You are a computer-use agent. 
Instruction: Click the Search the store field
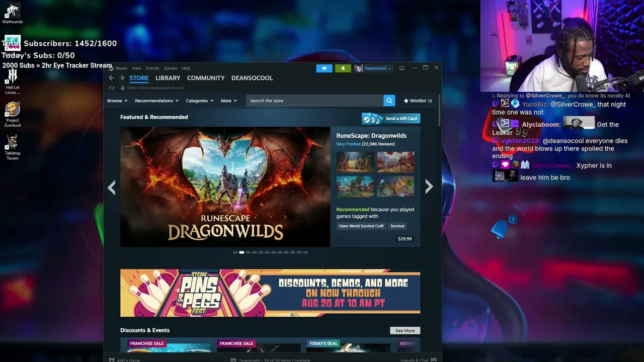(x=315, y=101)
